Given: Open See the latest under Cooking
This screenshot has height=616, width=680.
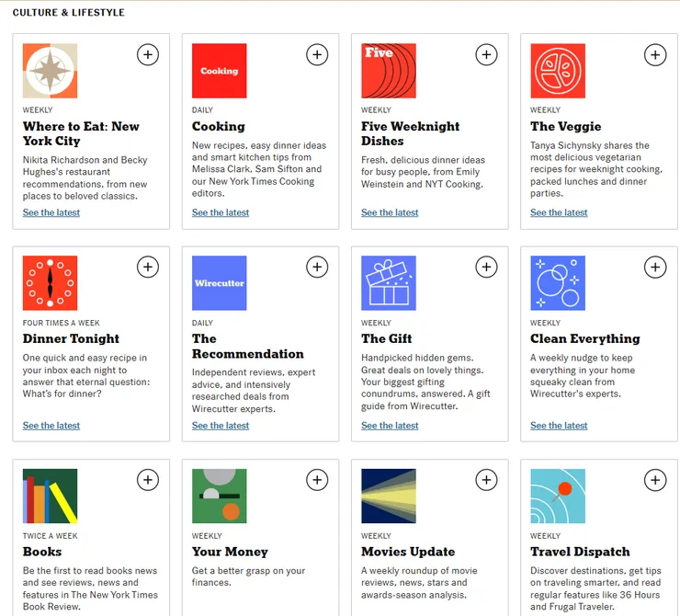Looking at the screenshot, I should pyautogui.click(x=221, y=212).
